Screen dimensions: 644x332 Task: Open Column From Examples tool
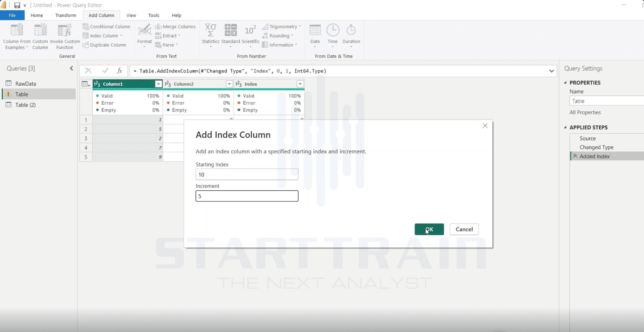tap(16, 37)
